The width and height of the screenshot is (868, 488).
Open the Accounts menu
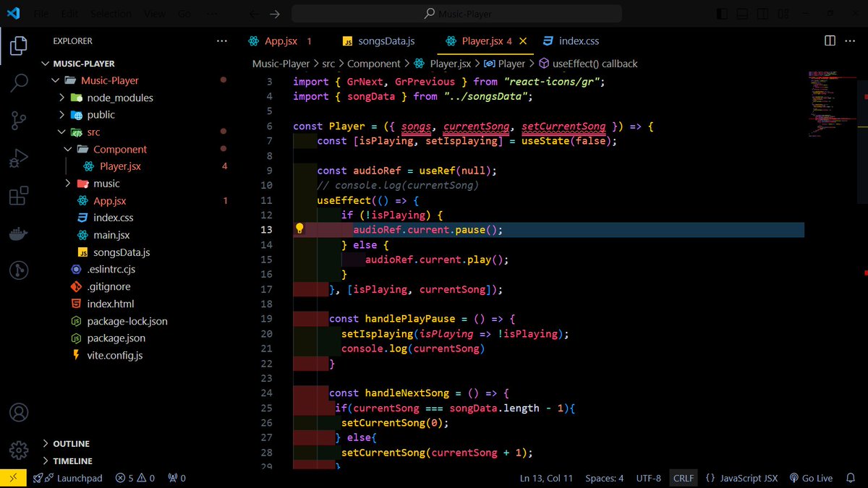click(19, 413)
